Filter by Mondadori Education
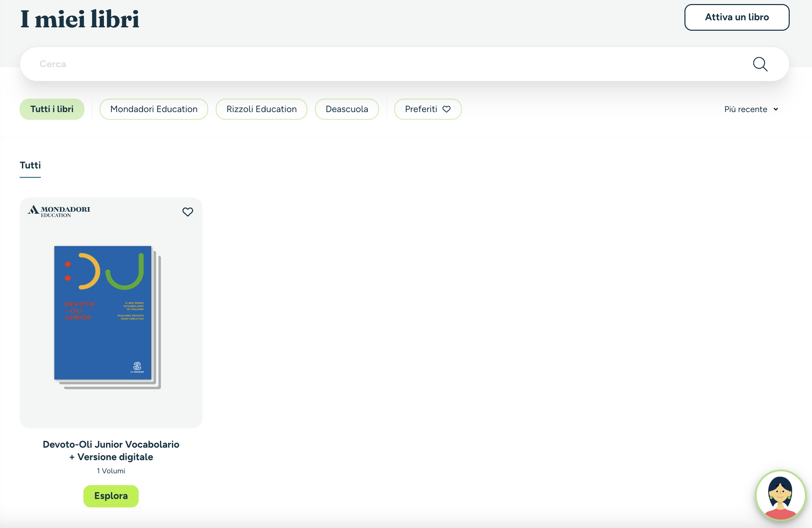 [154, 109]
